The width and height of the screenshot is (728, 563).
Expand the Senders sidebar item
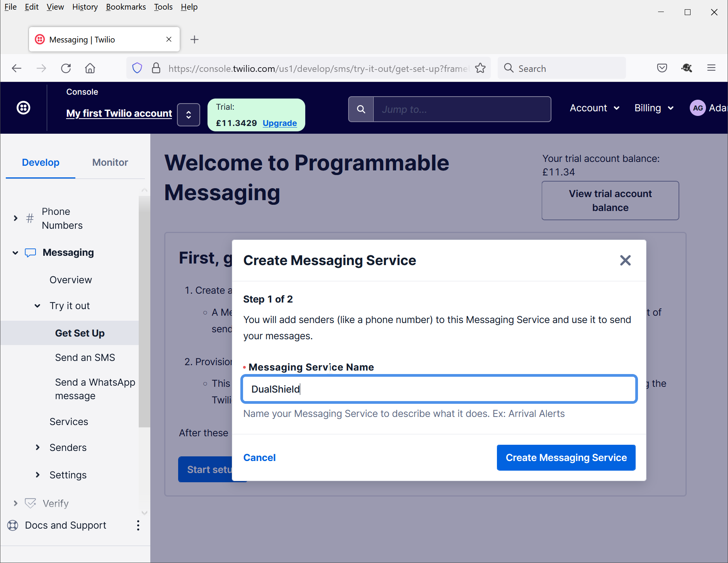(x=37, y=447)
